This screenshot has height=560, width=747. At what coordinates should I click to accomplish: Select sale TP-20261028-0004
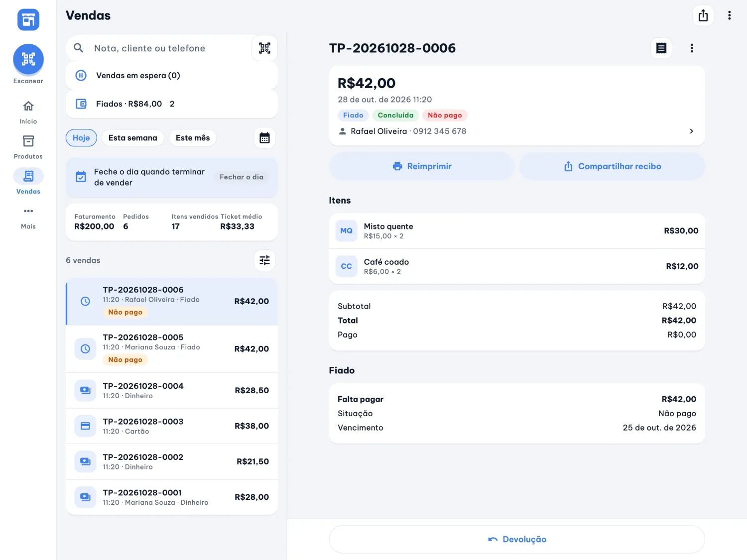[172, 391]
